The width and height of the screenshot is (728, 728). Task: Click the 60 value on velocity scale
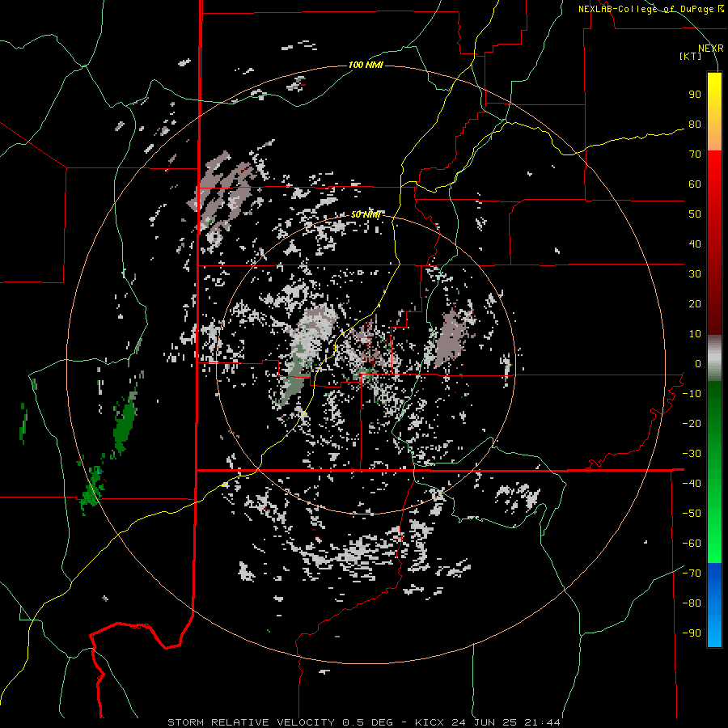695,184
